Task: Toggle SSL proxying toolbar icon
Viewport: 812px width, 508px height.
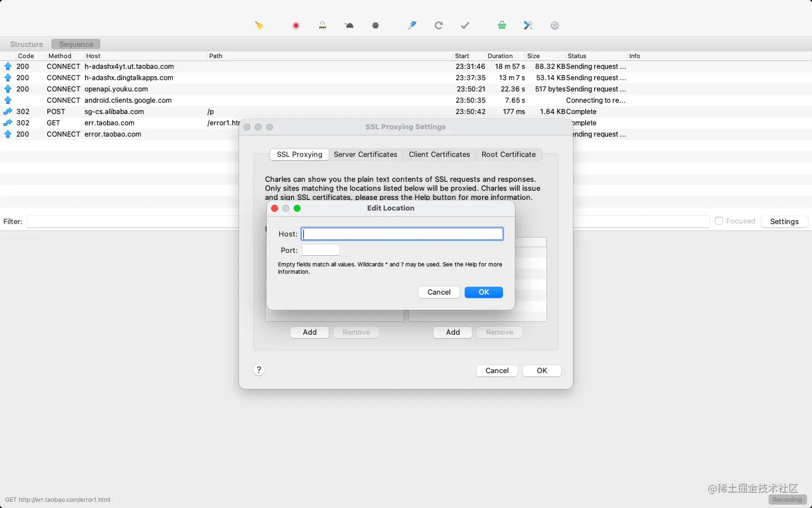Action: coord(323,25)
